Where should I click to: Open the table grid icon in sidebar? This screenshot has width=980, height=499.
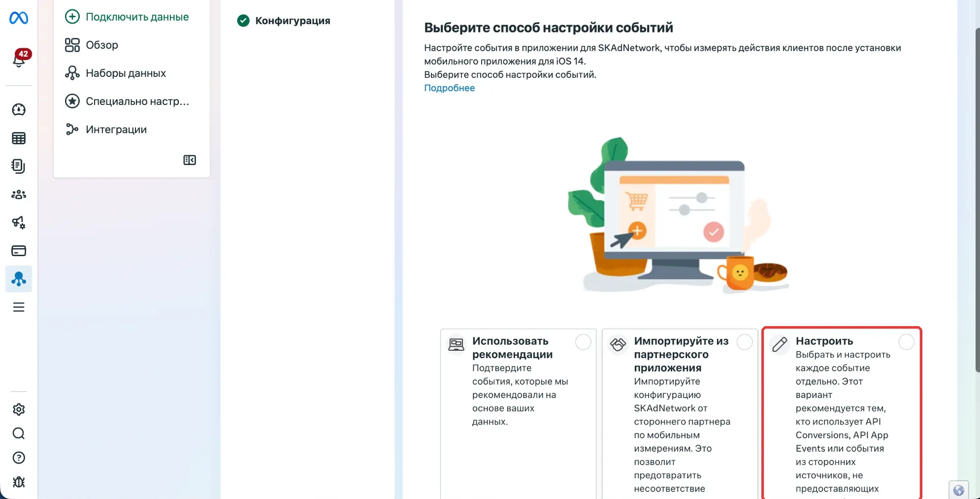(x=19, y=138)
